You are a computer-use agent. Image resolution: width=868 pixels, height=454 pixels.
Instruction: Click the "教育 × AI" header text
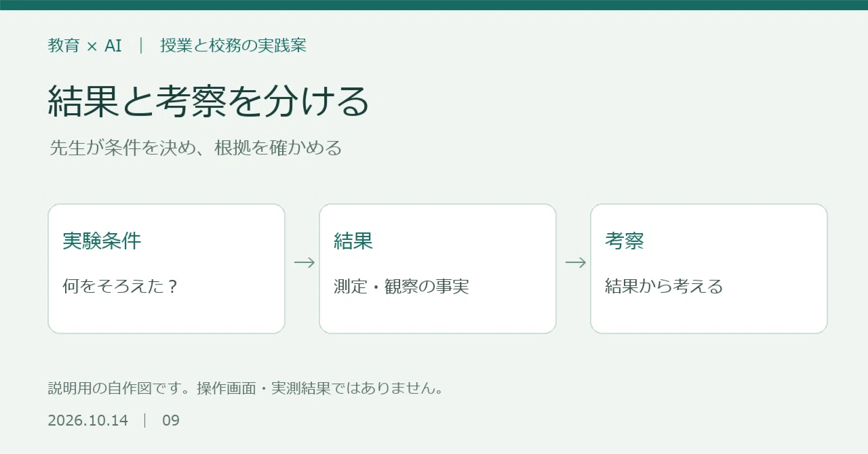85,46
